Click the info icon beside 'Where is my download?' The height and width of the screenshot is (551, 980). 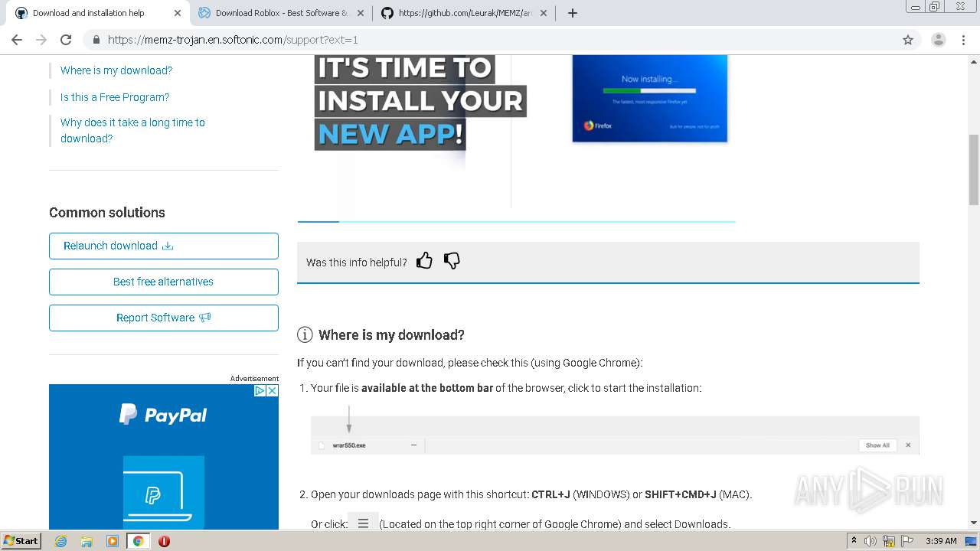[x=305, y=334]
